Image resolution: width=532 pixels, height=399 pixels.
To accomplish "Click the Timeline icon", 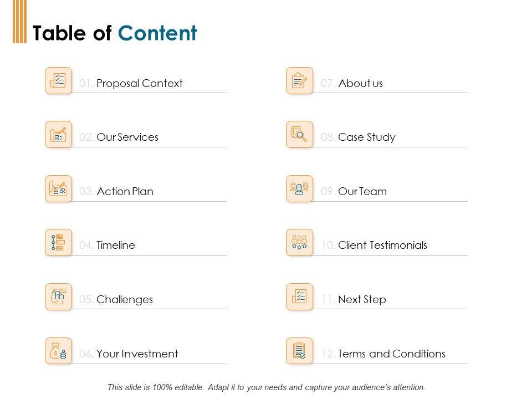I will point(58,243).
